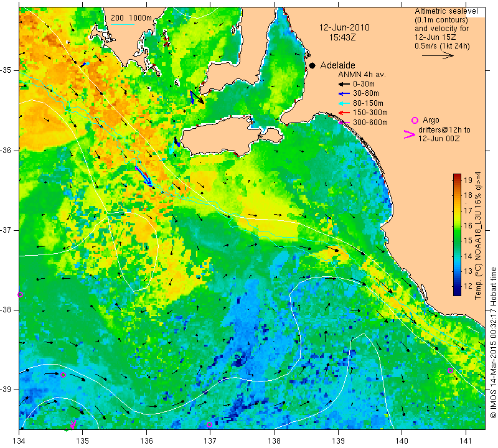The height and width of the screenshot is (448, 498).
Task: Click the cyan 80-150m legend arrow
Action: tap(344, 103)
